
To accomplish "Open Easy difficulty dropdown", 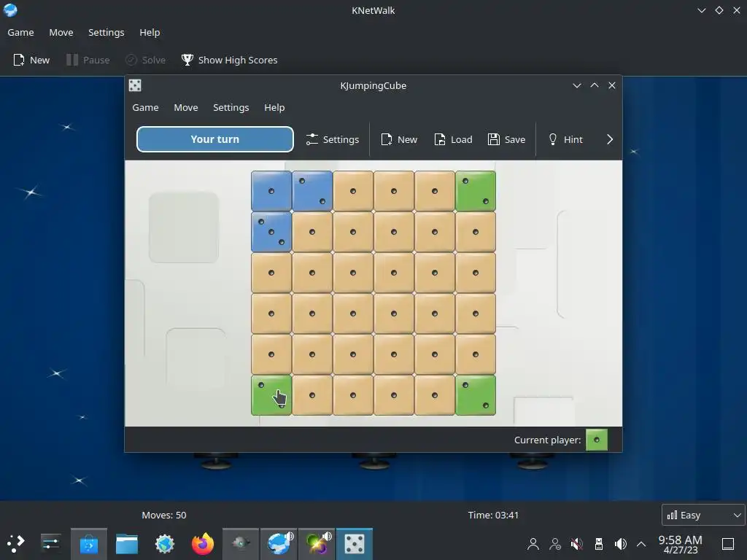I will (x=703, y=516).
